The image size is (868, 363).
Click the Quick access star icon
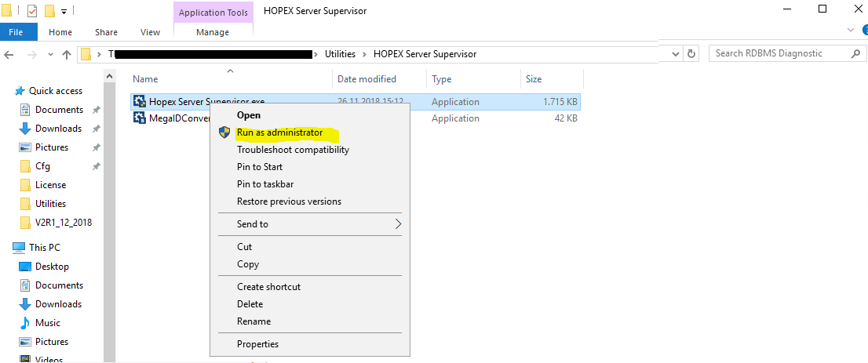(20, 91)
